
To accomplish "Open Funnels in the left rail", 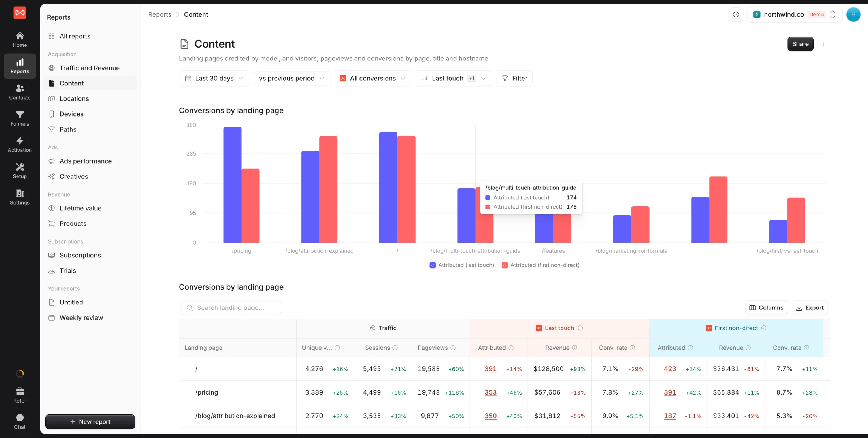I will pyautogui.click(x=20, y=118).
